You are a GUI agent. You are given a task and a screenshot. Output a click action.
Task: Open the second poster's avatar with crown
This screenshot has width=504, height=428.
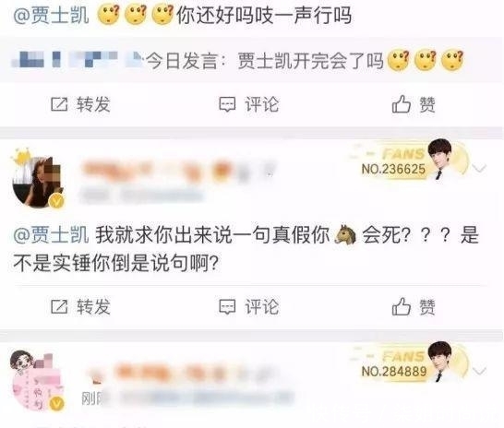[37, 180]
